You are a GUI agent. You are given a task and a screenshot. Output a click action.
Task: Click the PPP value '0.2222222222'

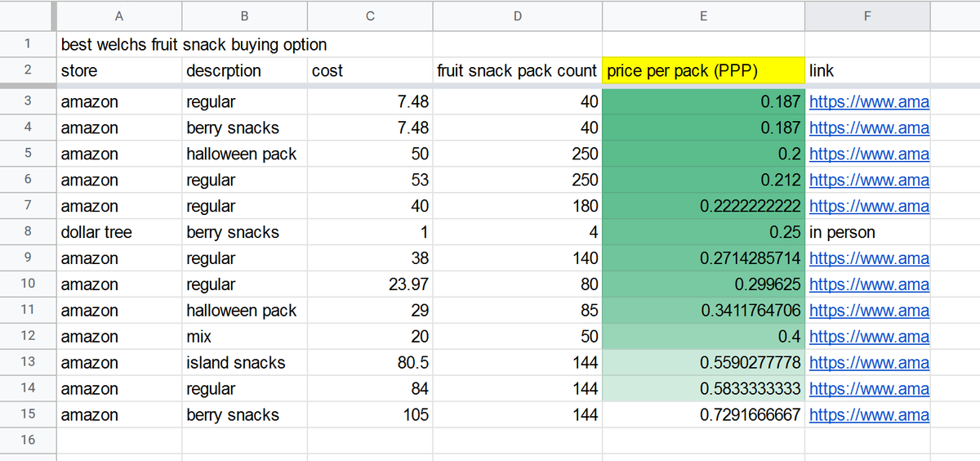(x=703, y=207)
